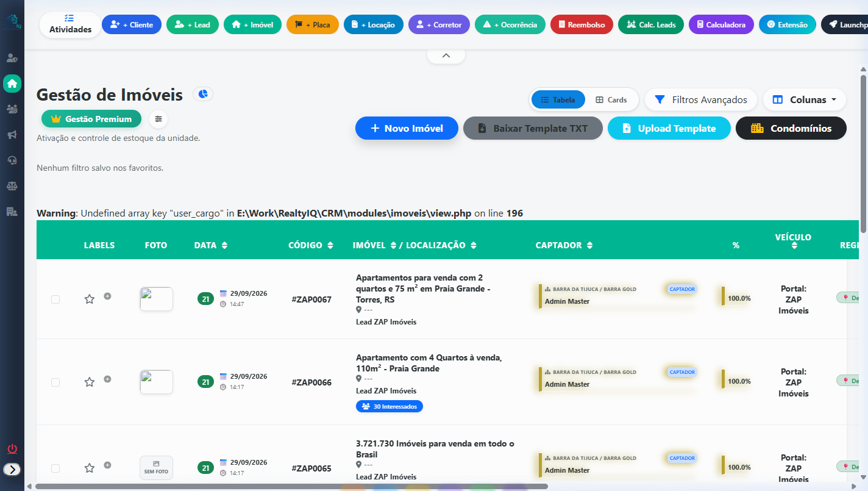The width and height of the screenshot is (868, 491).
Task: Open the pie chart statistics icon
Action: [x=203, y=94]
